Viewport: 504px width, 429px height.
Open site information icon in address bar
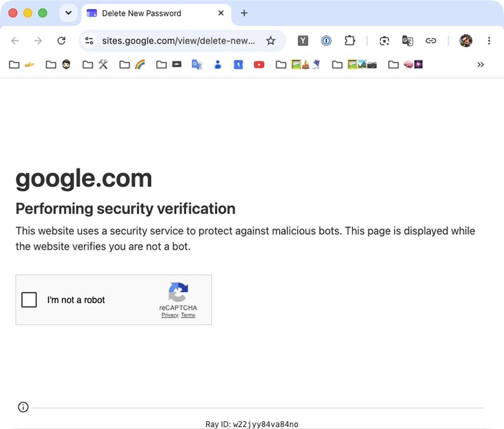pyautogui.click(x=89, y=41)
